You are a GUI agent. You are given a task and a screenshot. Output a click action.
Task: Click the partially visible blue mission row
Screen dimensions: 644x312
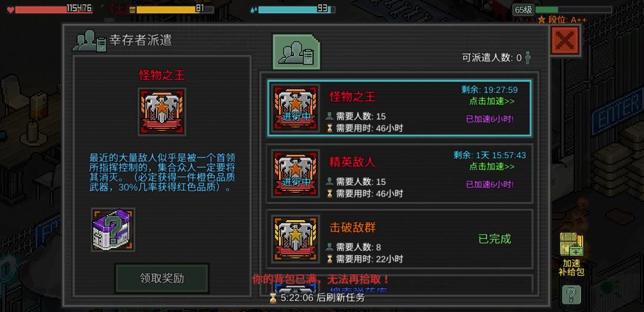point(399,285)
